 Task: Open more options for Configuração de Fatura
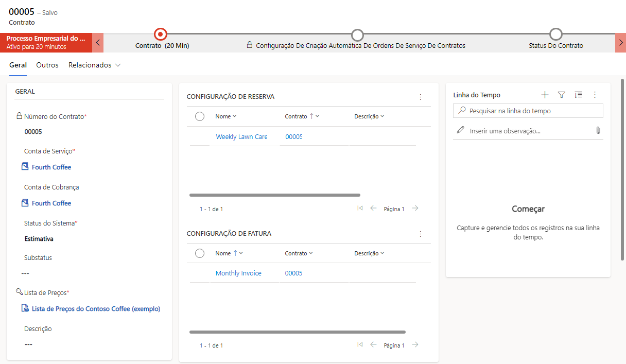pos(420,234)
